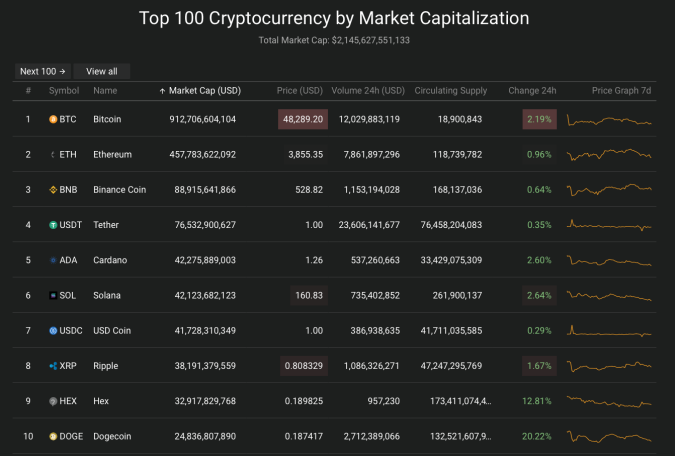Image resolution: width=675 pixels, height=456 pixels.
Task: Click the View all button
Action: tap(102, 71)
